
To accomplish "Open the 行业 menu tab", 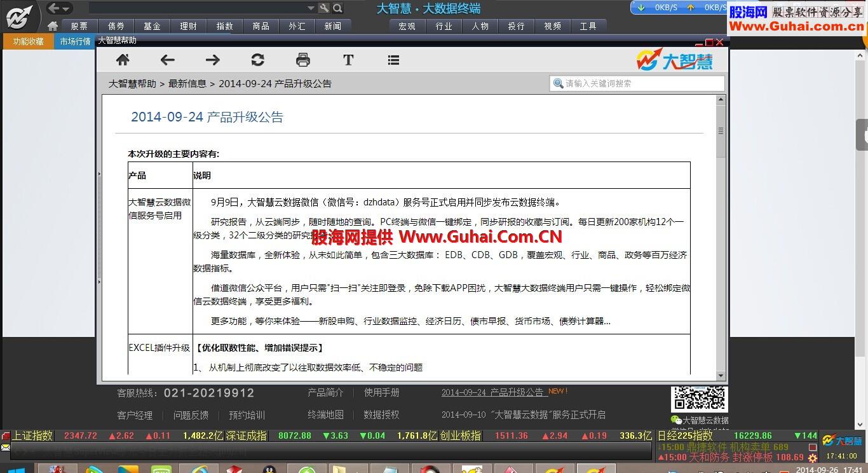I will point(444,26).
